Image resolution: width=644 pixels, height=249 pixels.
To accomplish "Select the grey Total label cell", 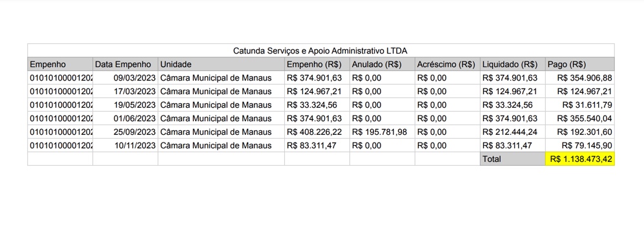I will tap(513, 159).
